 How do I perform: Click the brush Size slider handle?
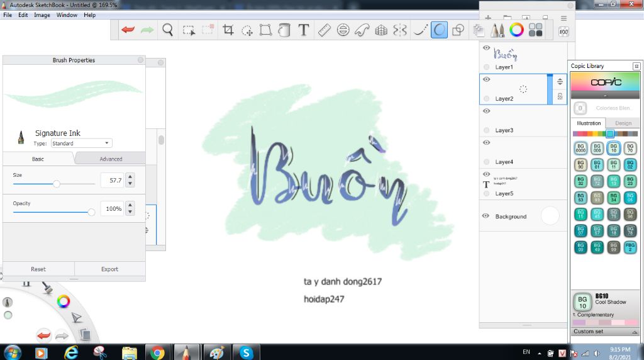tap(57, 184)
